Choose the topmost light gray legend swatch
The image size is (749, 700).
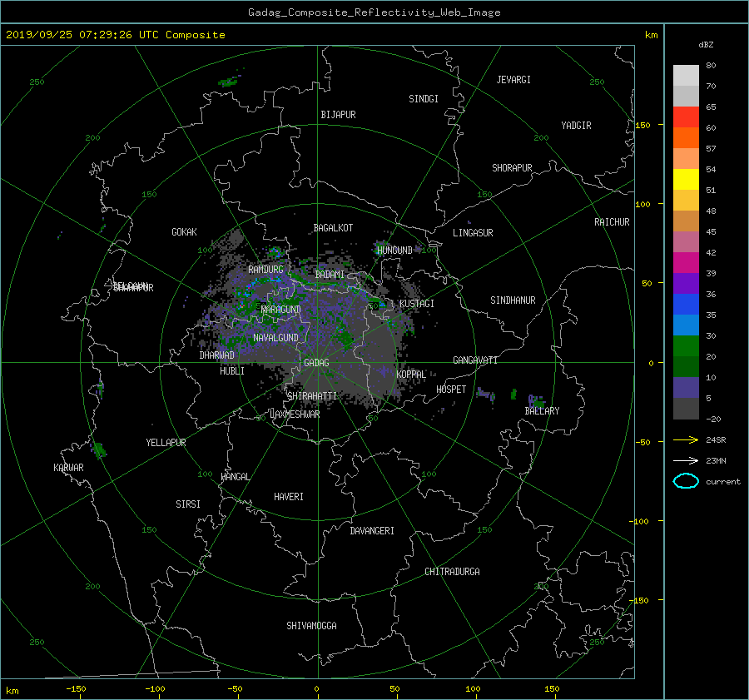(x=686, y=75)
